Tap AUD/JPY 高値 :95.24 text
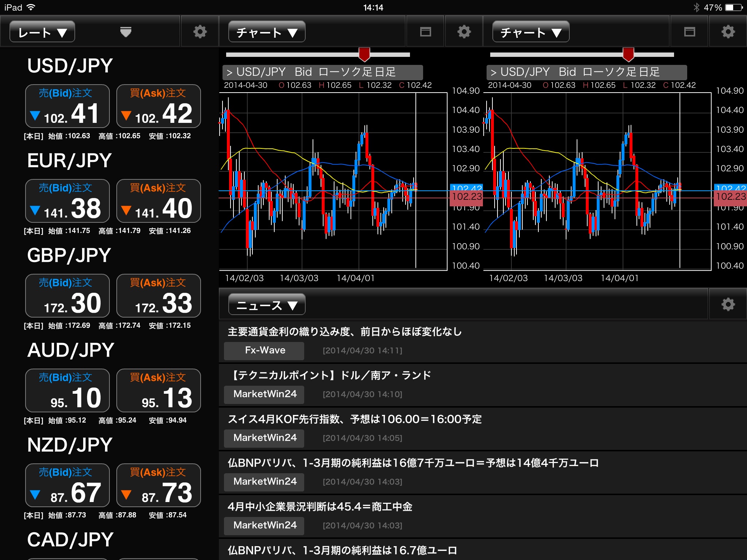Screen dimensions: 747x560 click(117, 420)
